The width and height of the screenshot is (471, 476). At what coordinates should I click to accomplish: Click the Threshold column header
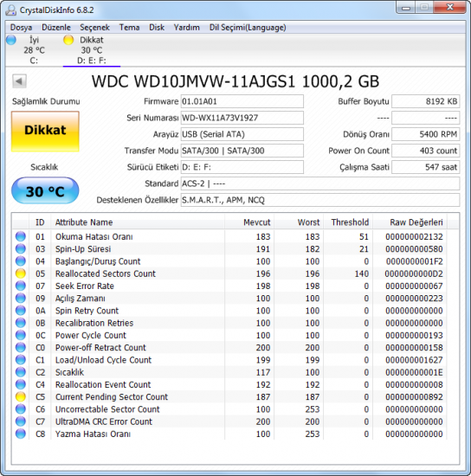[348, 222]
